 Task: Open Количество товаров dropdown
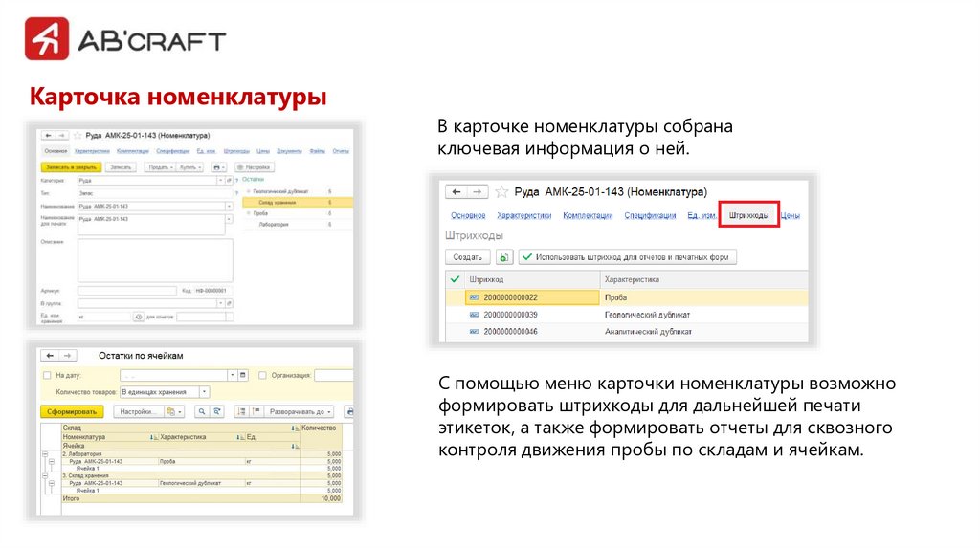[x=204, y=391]
